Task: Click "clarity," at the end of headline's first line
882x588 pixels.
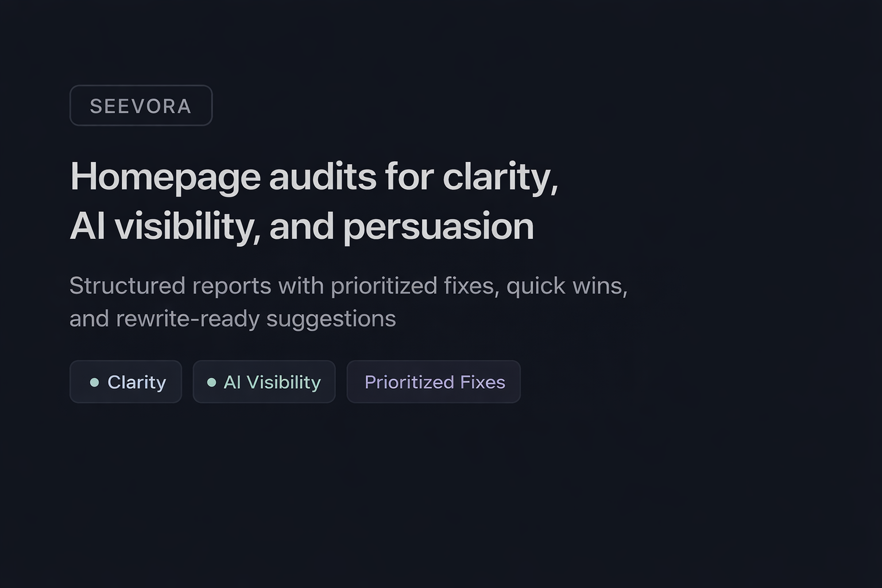Action: click(500, 177)
